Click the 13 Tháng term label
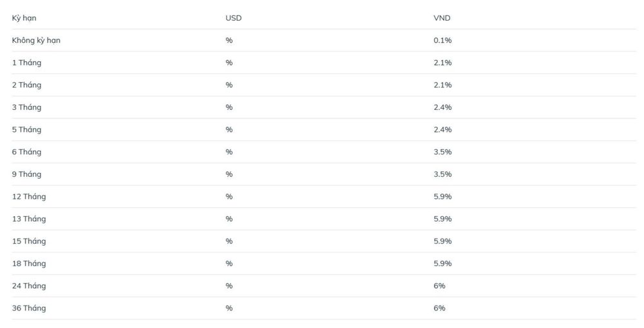Image resolution: width=644 pixels, height=328 pixels. (x=29, y=219)
